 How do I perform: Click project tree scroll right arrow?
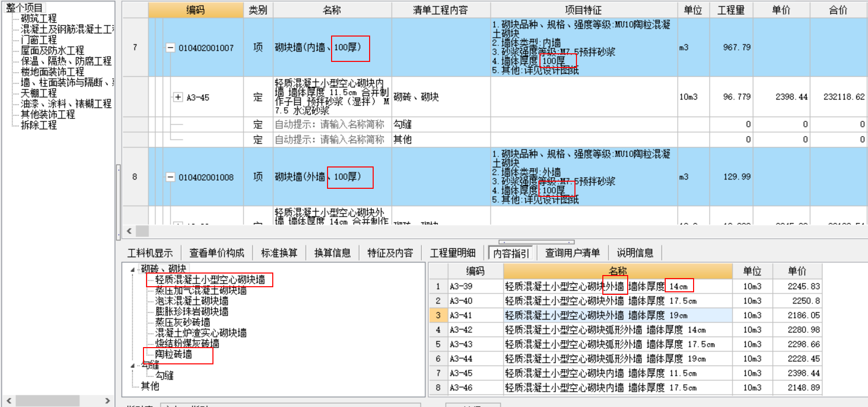tap(107, 401)
